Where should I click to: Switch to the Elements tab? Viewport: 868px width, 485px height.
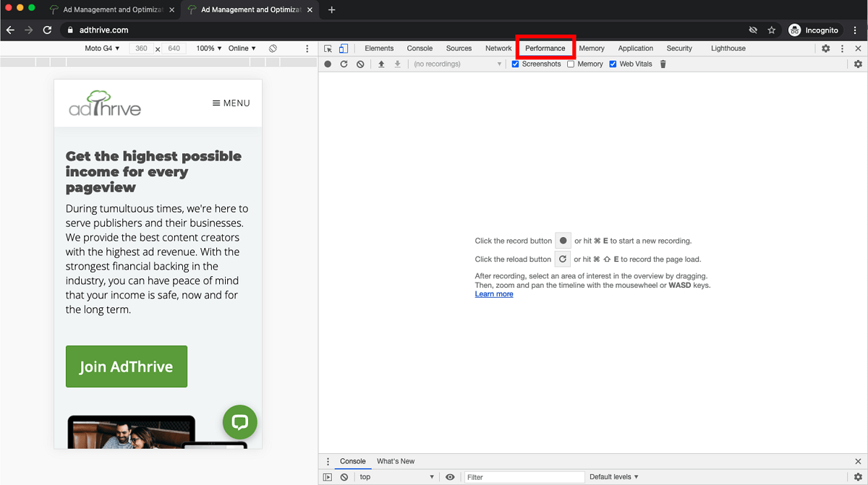[x=379, y=48]
